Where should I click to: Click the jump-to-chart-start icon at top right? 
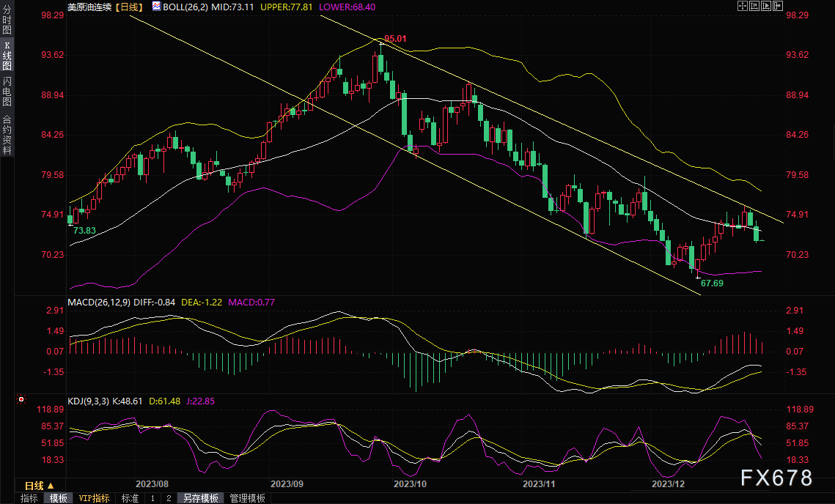click(x=754, y=6)
